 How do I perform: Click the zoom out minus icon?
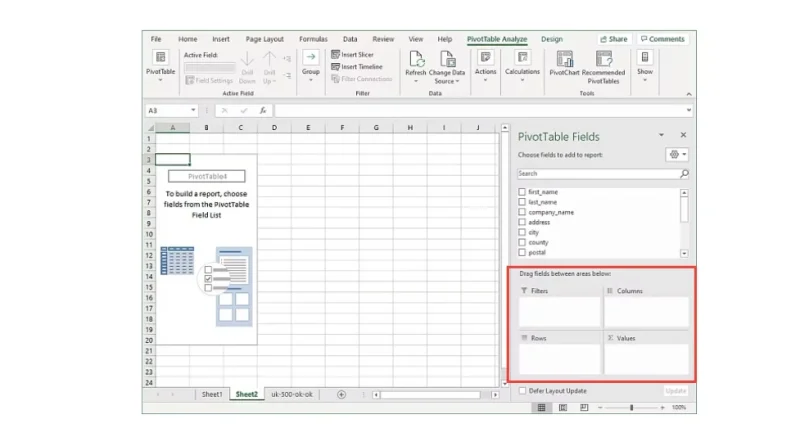(x=600, y=407)
